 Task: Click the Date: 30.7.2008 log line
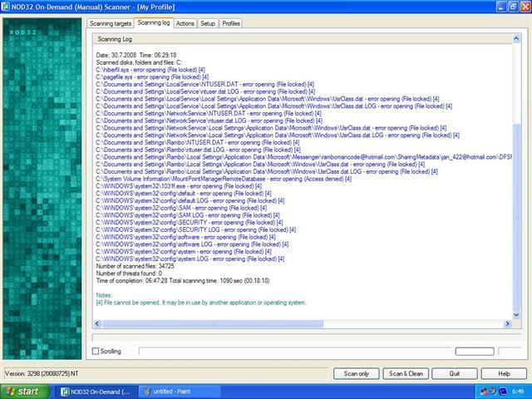click(x=136, y=56)
